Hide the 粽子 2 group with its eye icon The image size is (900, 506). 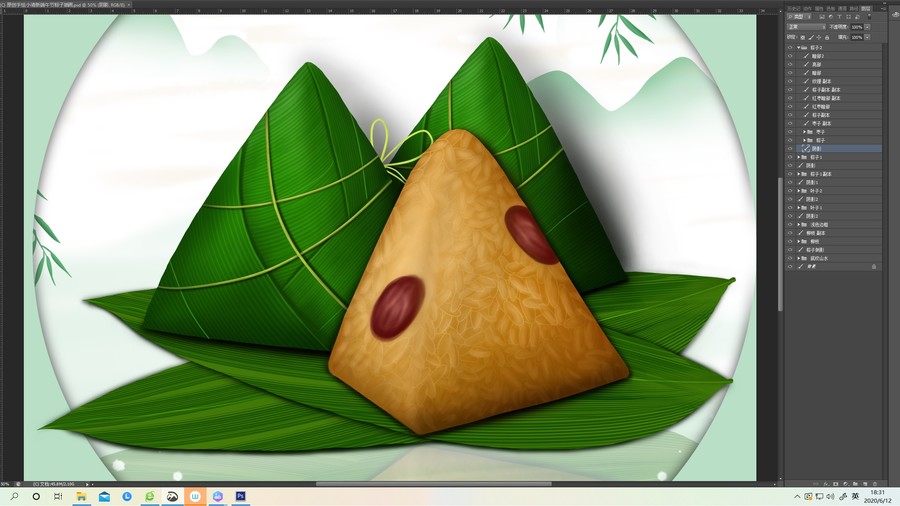tap(790, 48)
